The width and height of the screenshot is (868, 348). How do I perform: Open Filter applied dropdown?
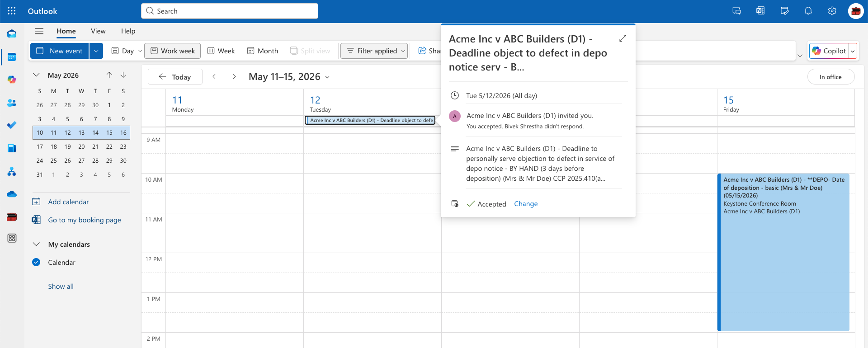(374, 51)
